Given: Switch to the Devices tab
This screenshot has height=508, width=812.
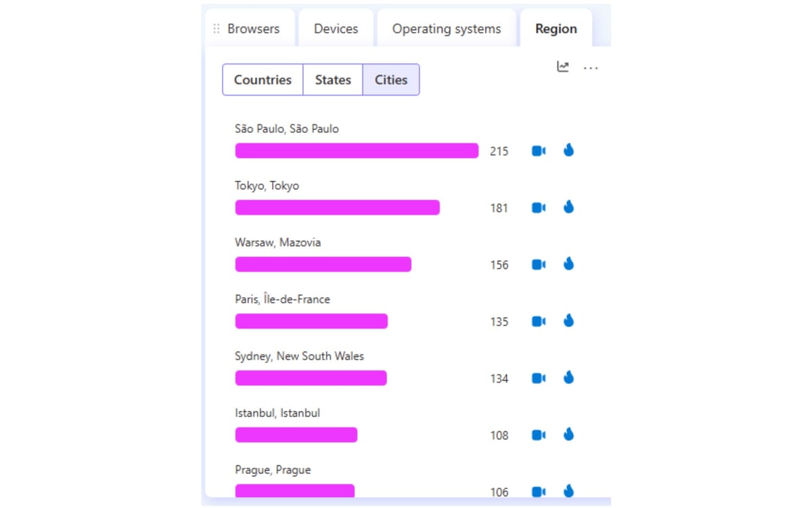Looking at the screenshot, I should (336, 28).
